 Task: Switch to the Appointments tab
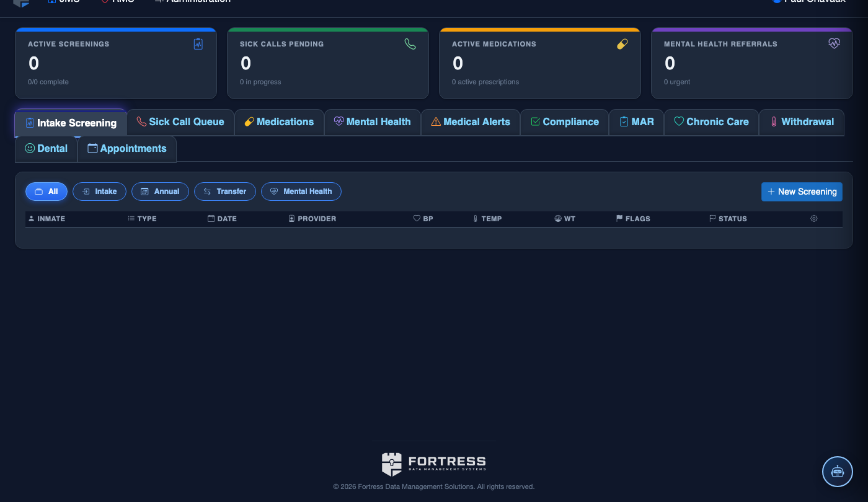[x=127, y=149]
